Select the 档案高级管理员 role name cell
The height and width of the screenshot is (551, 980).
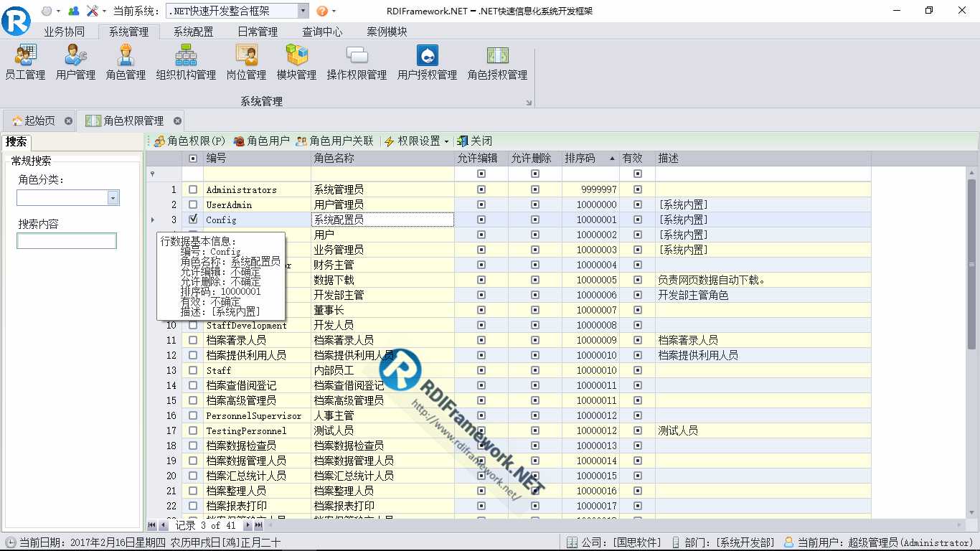pos(382,401)
